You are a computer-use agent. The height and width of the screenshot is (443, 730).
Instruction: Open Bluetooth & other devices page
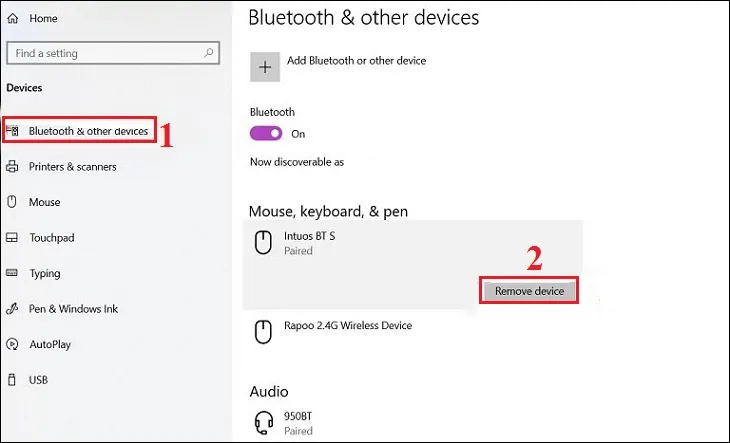88,131
